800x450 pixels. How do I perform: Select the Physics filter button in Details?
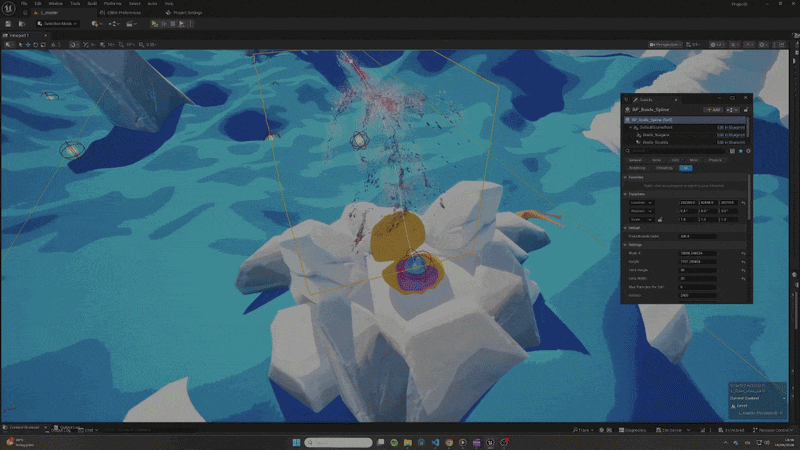[x=715, y=160]
